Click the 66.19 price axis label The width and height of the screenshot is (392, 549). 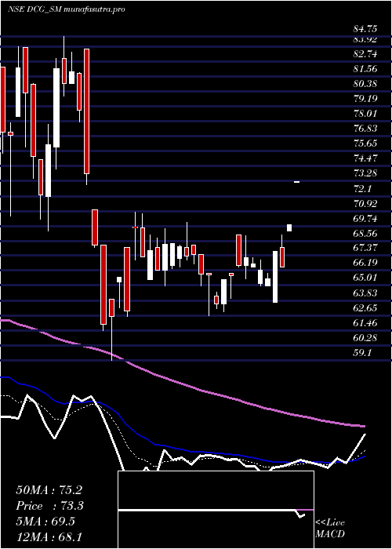(x=365, y=263)
